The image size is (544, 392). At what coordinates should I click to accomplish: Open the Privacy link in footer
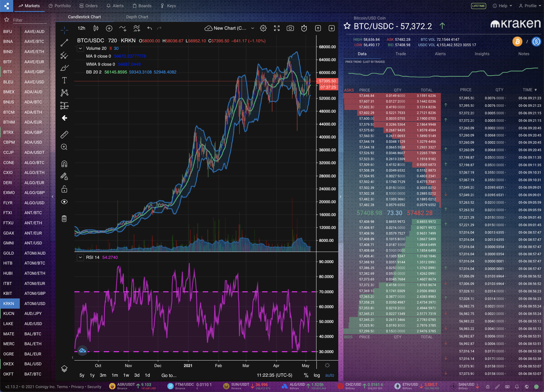pyautogui.click(x=78, y=387)
